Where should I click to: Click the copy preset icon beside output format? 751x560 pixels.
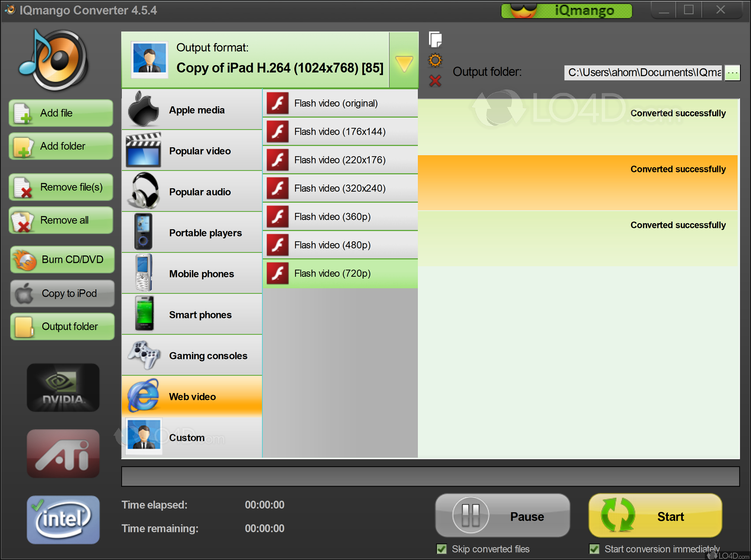click(435, 40)
